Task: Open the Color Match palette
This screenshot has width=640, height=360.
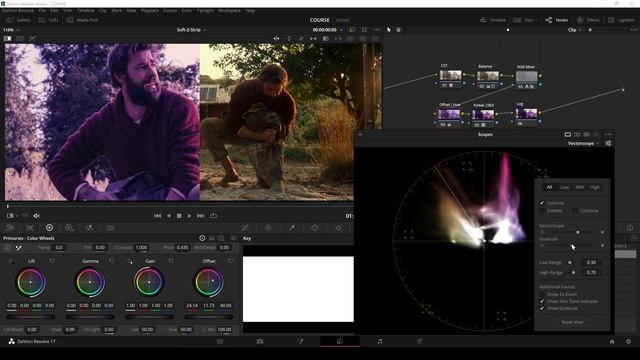Action: click(30, 228)
